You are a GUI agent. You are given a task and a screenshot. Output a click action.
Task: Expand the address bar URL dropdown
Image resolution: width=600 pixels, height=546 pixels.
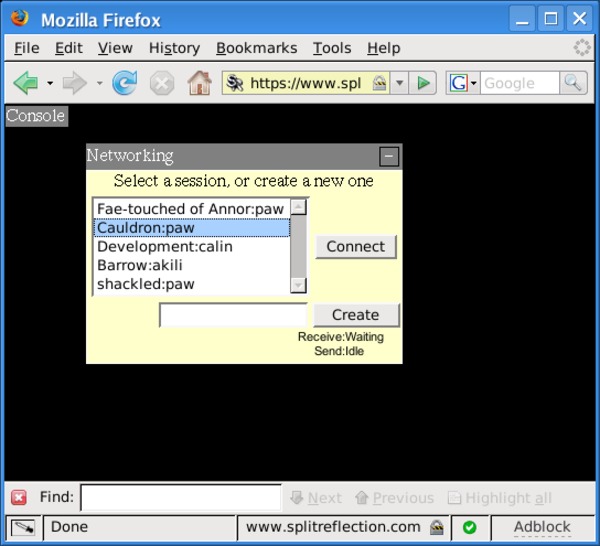(x=399, y=83)
